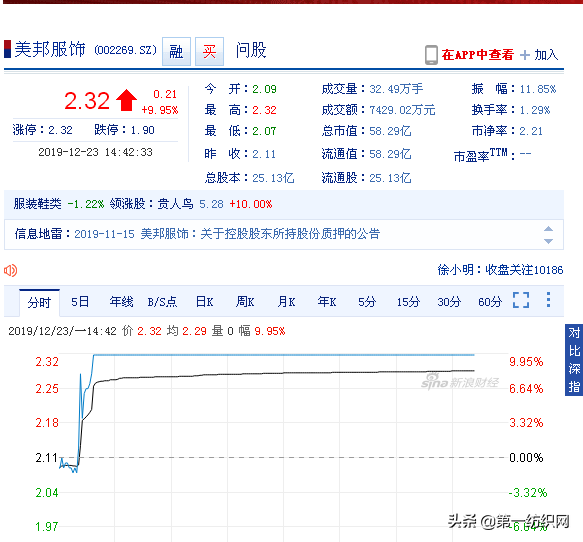The height and width of the screenshot is (542, 583).
Task: Select the 分时 chart tab
Action: pos(39,302)
